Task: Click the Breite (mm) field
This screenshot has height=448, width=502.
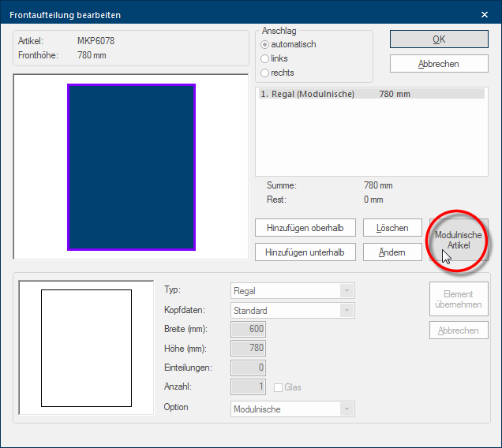Action: [x=249, y=329]
